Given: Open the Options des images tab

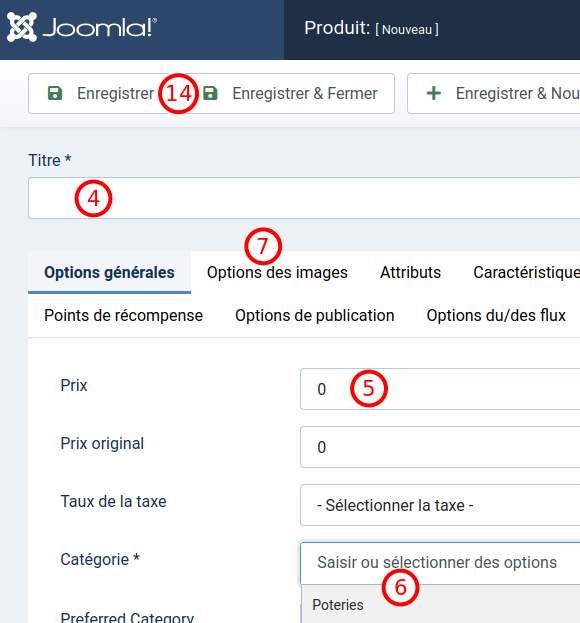Looking at the screenshot, I should pos(277,273).
